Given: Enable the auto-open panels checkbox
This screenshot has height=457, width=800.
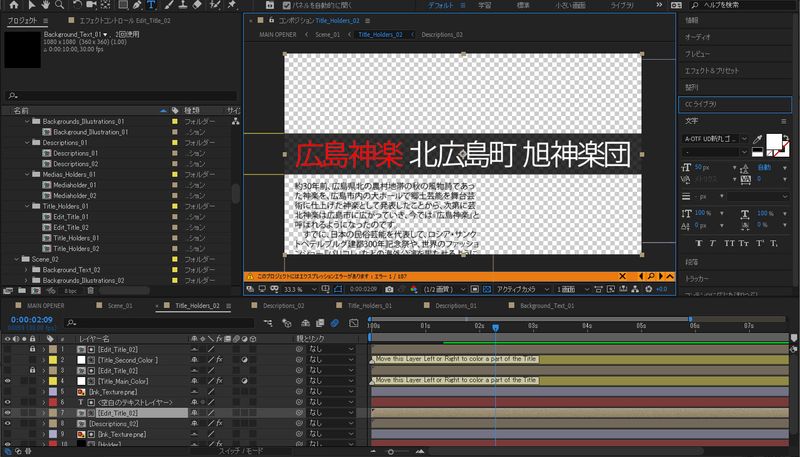Looking at the screenshot, I should coord(286,5).
